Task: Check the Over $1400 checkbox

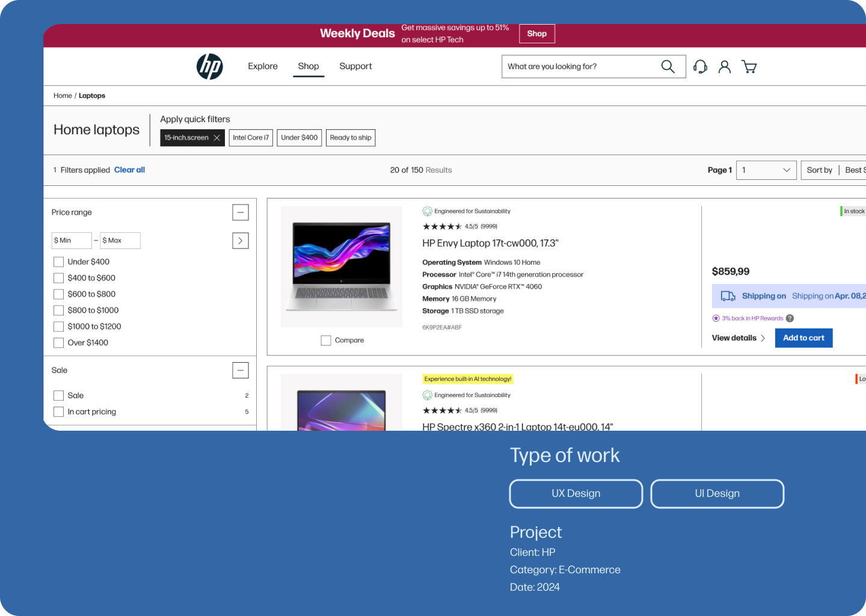Action: coord(58,343)
